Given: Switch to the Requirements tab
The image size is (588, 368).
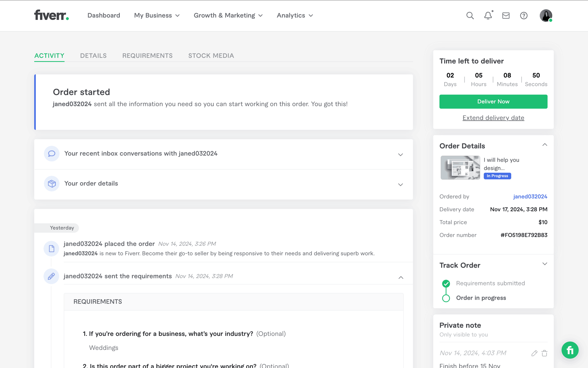Looking at the screenshot, I should 147,56.
